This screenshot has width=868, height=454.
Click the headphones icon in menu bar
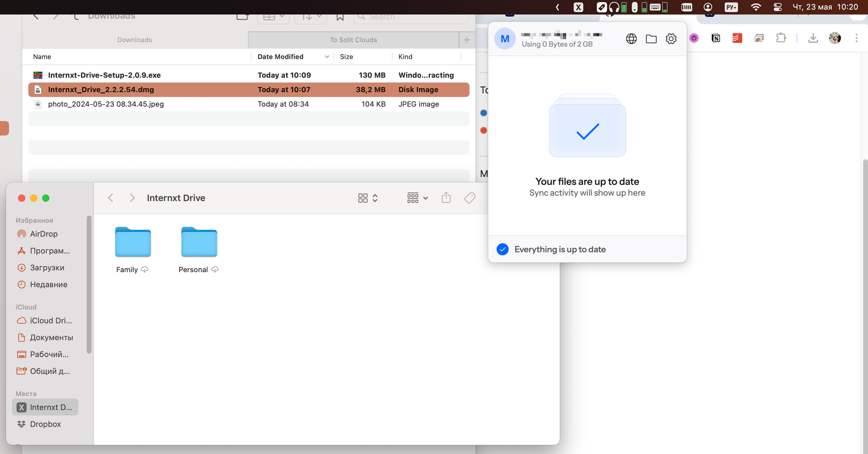[614, 7]
